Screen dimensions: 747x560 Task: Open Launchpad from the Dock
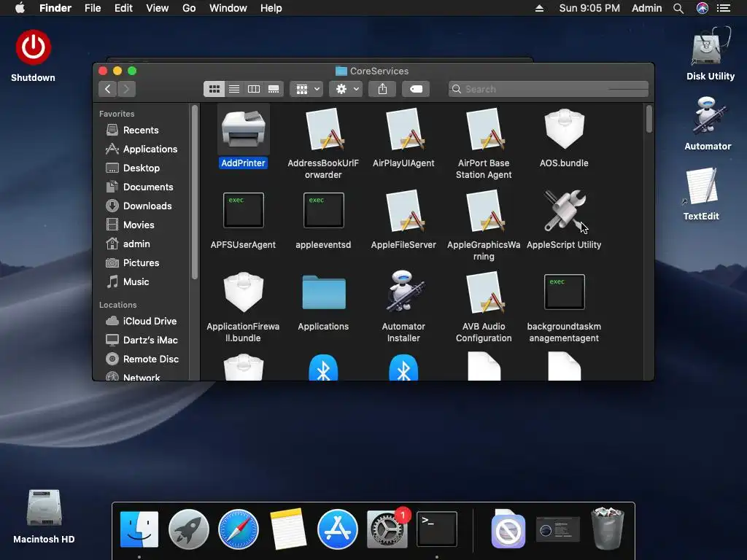(x=189, y=529)
